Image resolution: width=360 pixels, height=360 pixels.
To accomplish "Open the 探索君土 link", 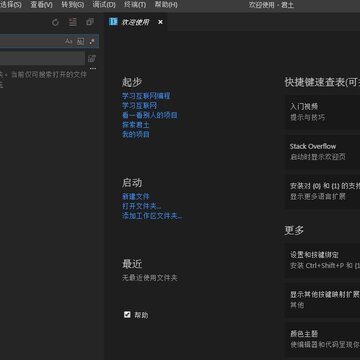I will click(136, 125).
